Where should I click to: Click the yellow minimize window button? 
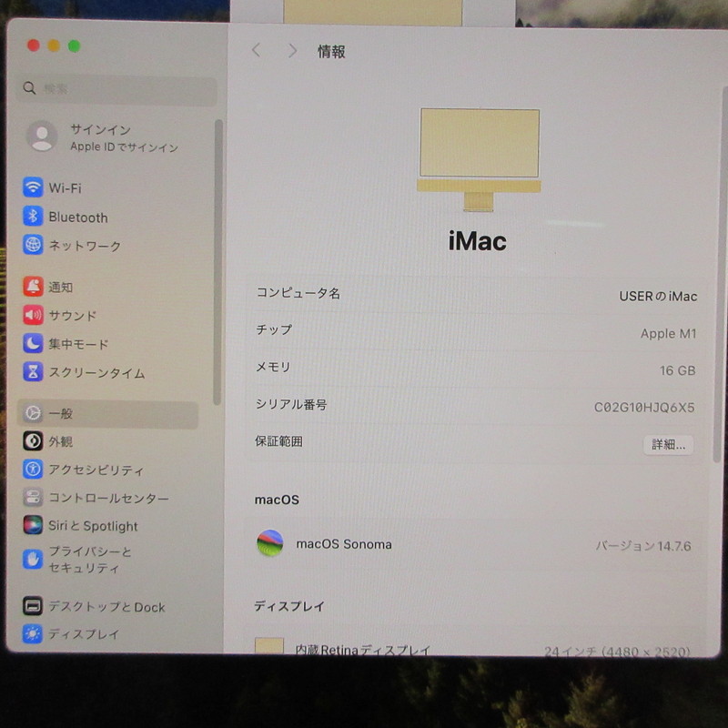[54, 45]
